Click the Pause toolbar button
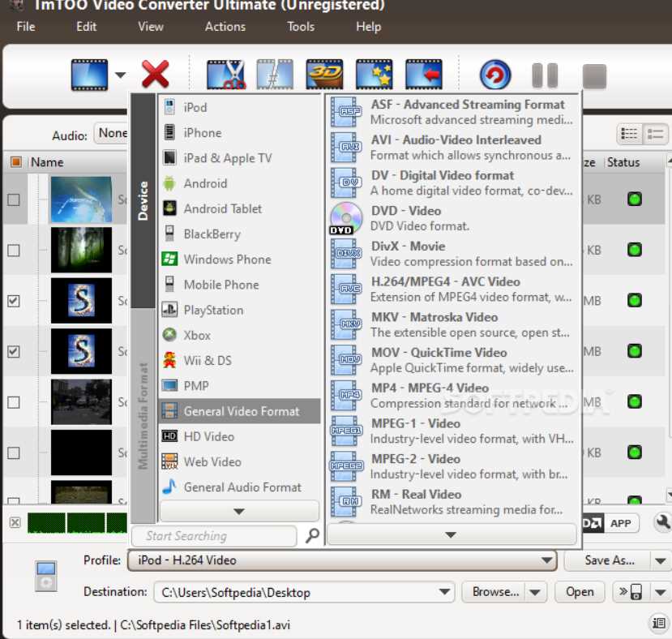 click(x=545, y=75)
